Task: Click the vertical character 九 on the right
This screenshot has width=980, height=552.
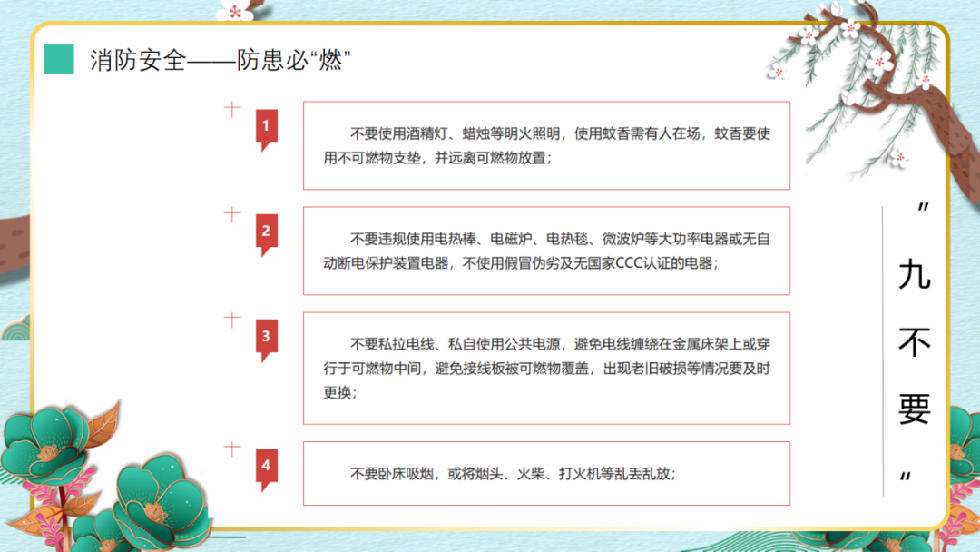Action: coord(915,274)
